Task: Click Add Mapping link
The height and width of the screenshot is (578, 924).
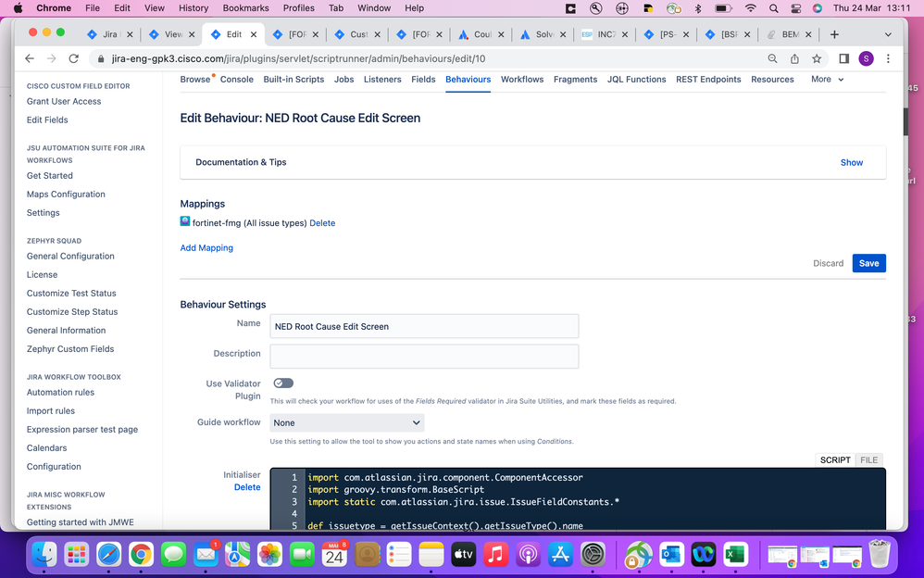Action: coord(206,247)
